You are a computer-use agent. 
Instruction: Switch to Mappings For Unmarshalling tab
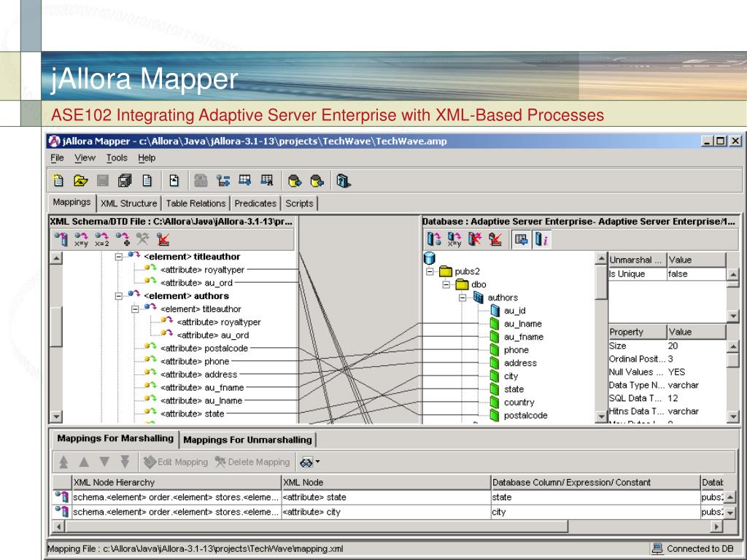[x=247, y=440]
